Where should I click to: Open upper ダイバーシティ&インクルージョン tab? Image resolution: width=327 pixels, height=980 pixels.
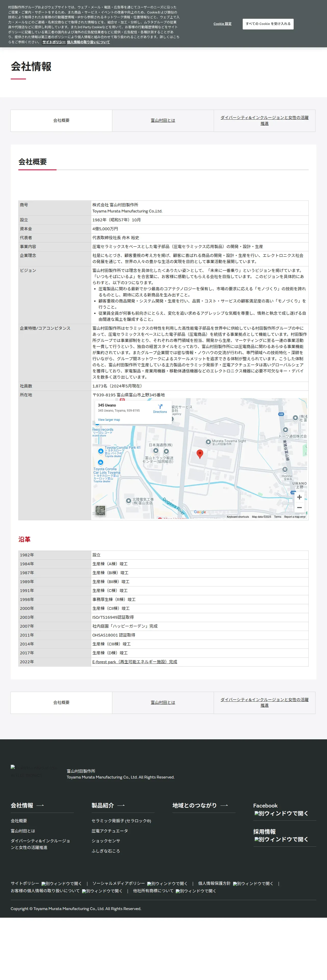point(265,121)
